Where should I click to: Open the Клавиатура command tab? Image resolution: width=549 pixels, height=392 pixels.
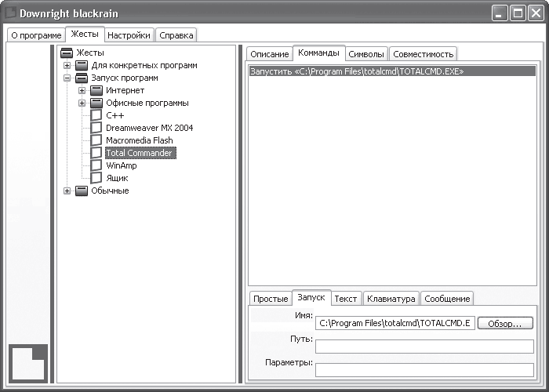[391, 299]
